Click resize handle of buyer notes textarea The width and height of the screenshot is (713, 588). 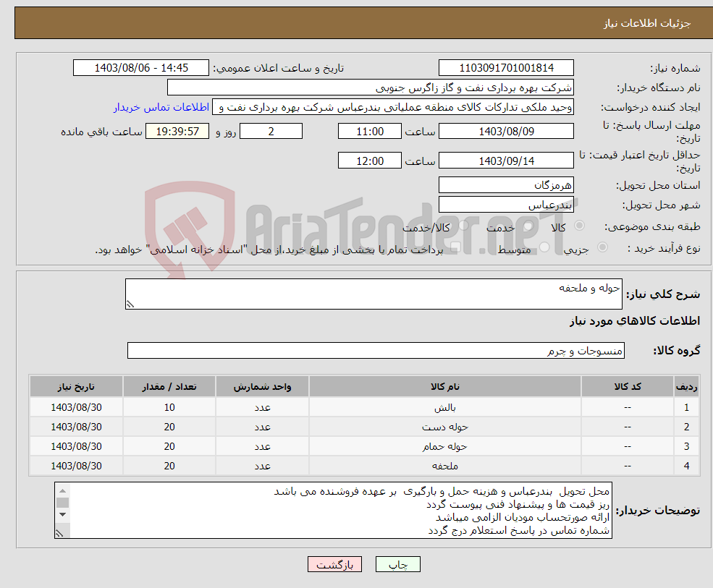point(59,534)
